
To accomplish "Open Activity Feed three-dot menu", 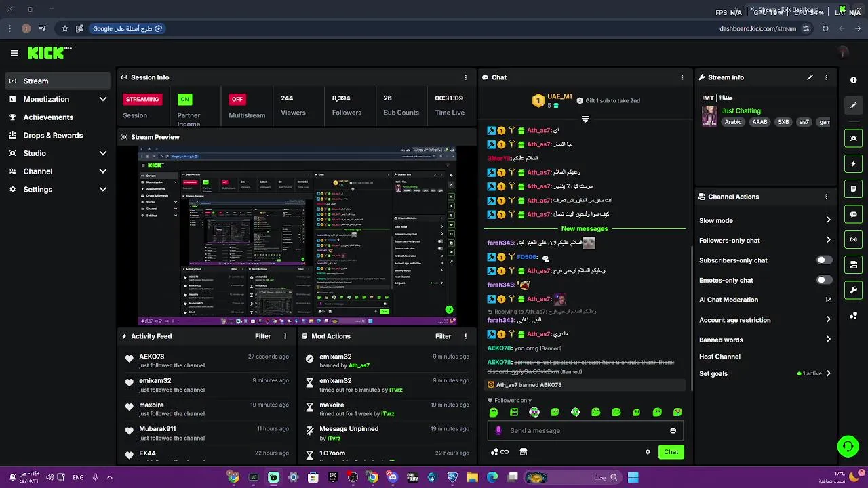I will coord(285,336).
